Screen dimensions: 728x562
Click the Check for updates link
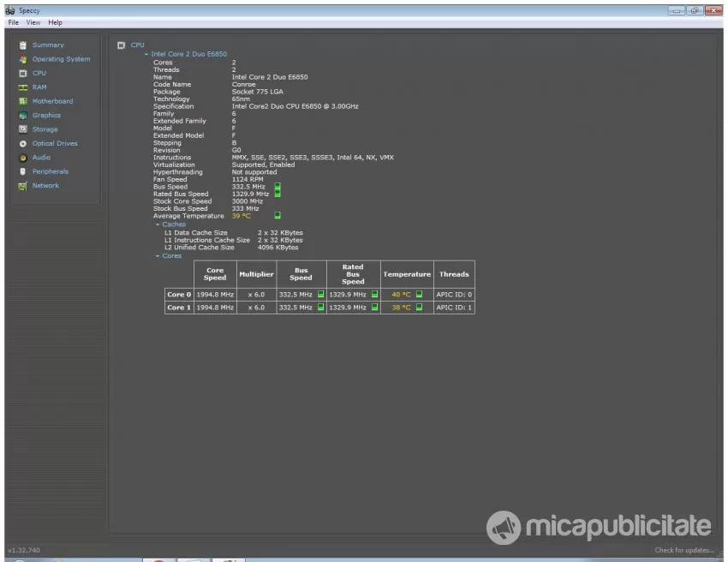[684, 550]
